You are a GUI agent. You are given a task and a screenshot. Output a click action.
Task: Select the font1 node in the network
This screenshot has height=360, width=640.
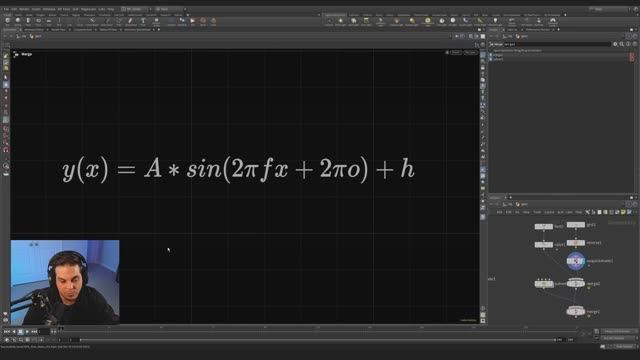544,226
